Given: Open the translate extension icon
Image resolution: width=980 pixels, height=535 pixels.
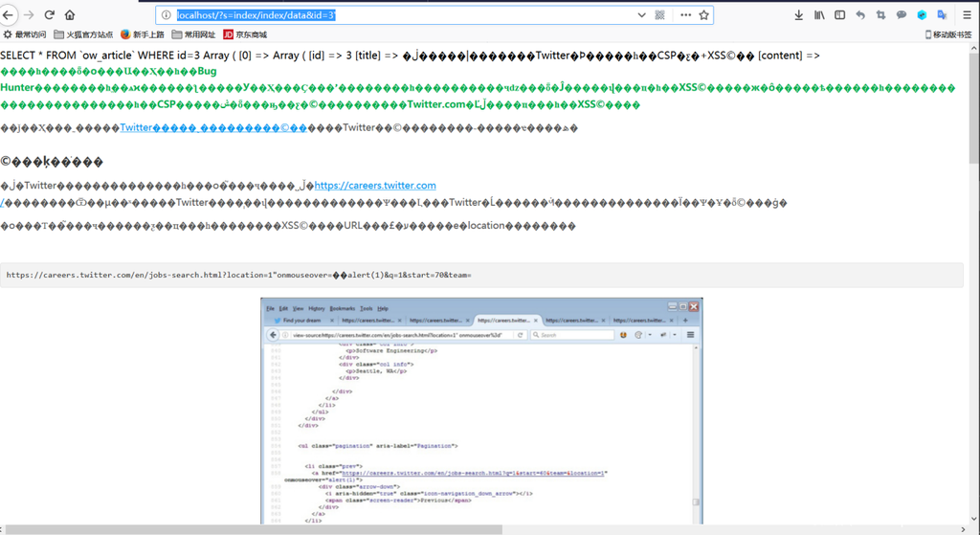Looking at the screenshot, I should coord(943,15).
